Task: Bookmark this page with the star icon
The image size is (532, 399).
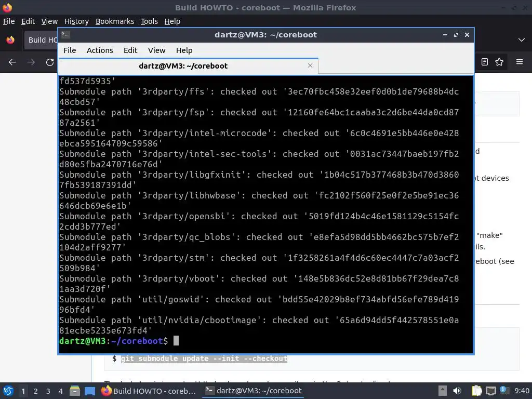Action: (x=499, y=62)
